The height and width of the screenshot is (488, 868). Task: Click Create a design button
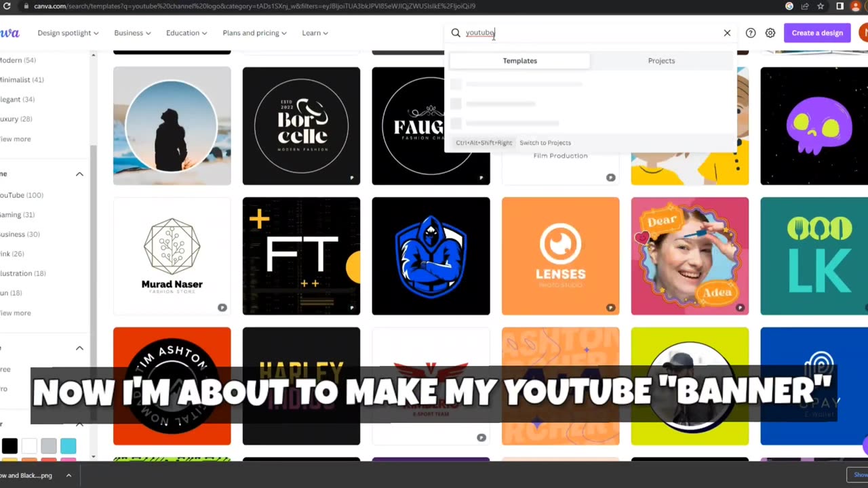click(x=817, y=33)
